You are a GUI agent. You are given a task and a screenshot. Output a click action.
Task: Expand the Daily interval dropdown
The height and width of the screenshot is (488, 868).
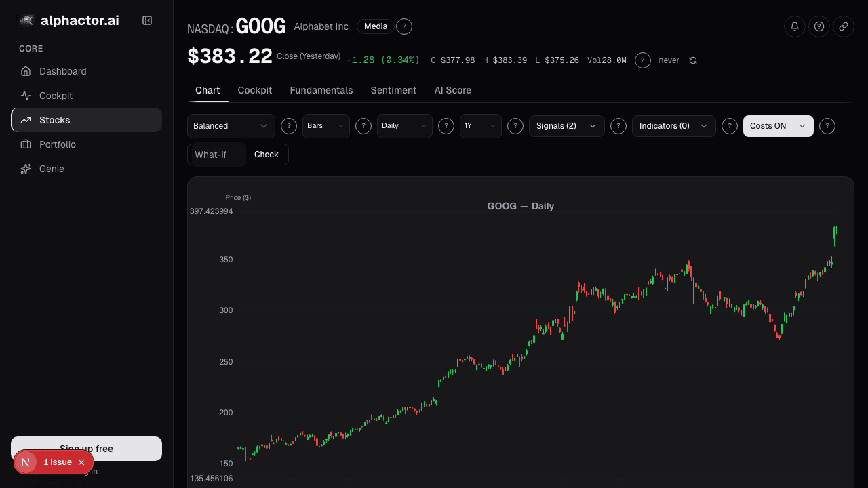[x=405, y=126]
